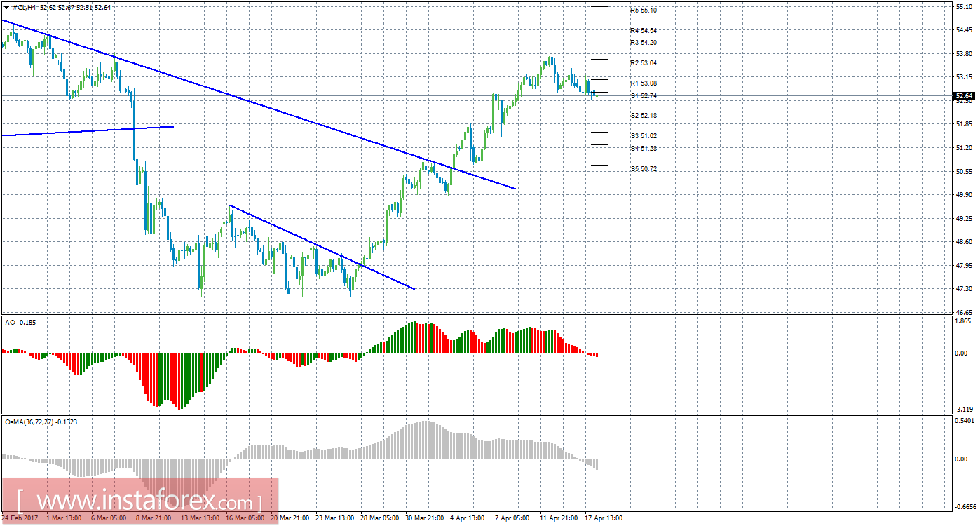Screen dimensions: 980x526
Task: Select the 49.90 price axis value
Action: pyautogui.click(x=964, y=195)
